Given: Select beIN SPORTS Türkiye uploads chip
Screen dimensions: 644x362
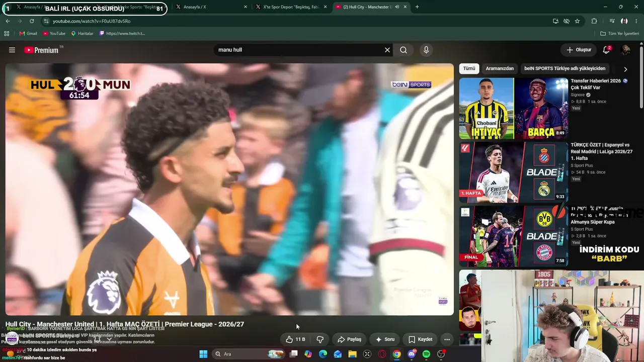Looking at the screenshot, I should tap(565, 68).
